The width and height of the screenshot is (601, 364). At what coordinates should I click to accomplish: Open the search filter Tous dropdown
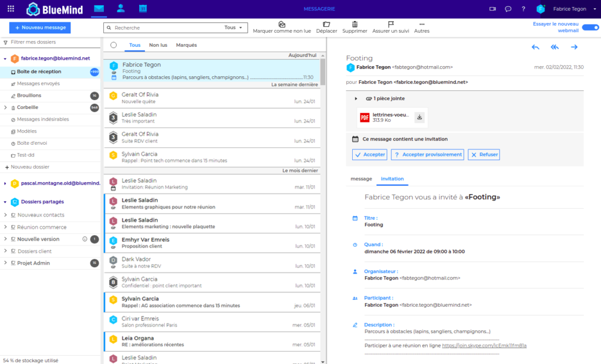[x=234, y=28]
